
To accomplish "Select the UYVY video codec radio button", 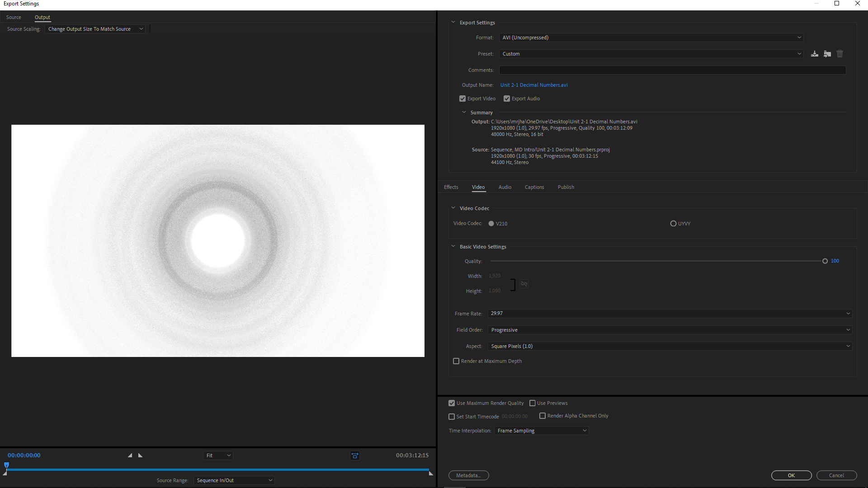I will 673,223.
